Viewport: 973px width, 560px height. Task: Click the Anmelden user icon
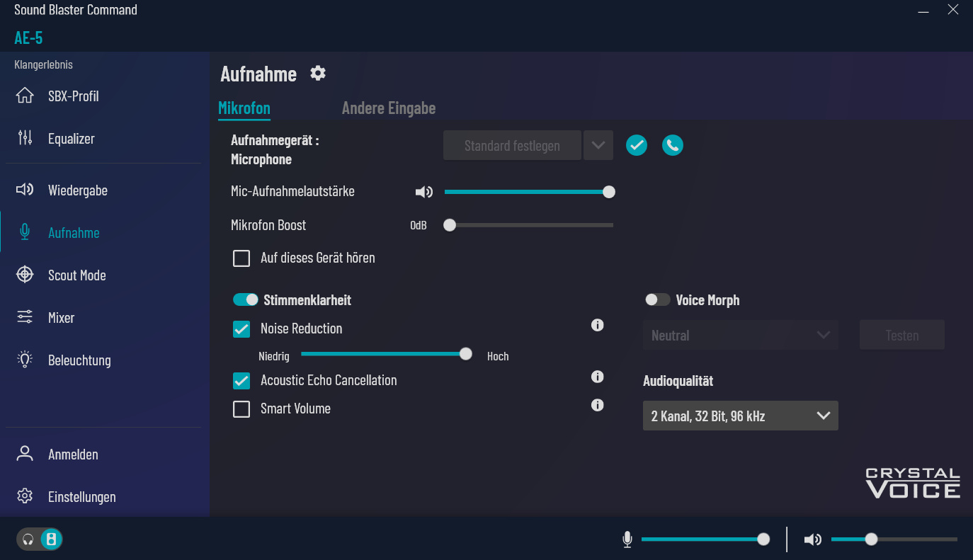pyautogui.click(x=25, y=454)
